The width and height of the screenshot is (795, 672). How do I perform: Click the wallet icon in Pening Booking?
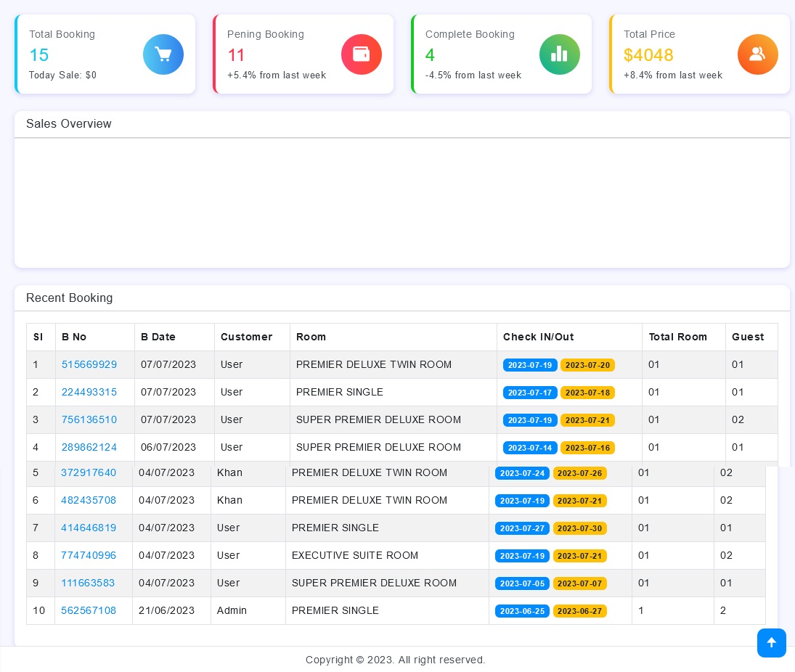coord(362,54)
